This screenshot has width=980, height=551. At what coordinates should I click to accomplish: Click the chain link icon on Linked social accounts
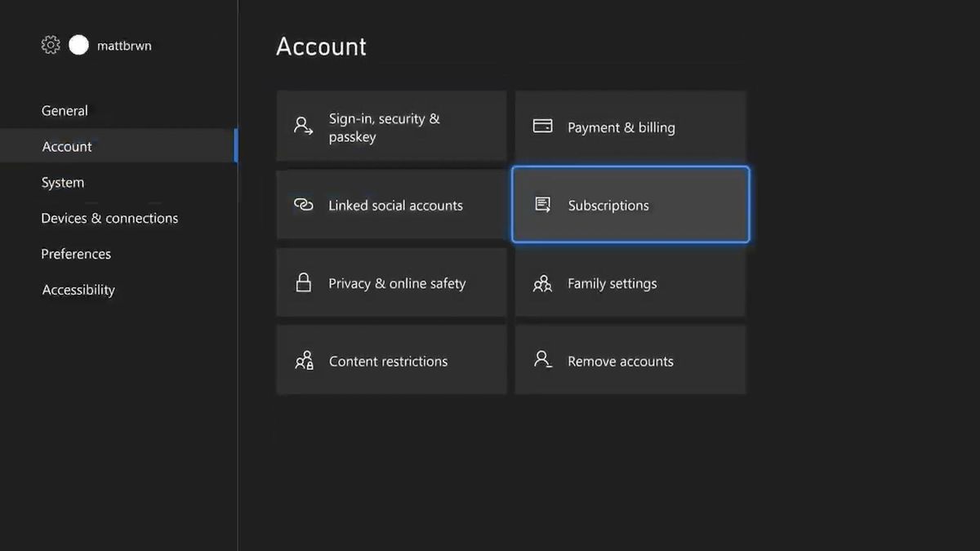click(303, 205)
